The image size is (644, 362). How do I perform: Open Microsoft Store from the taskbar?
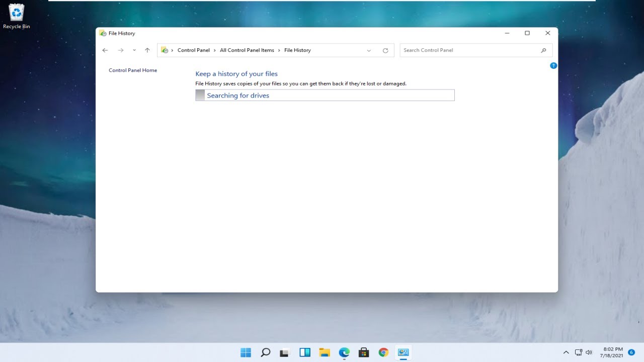(364, 352)
